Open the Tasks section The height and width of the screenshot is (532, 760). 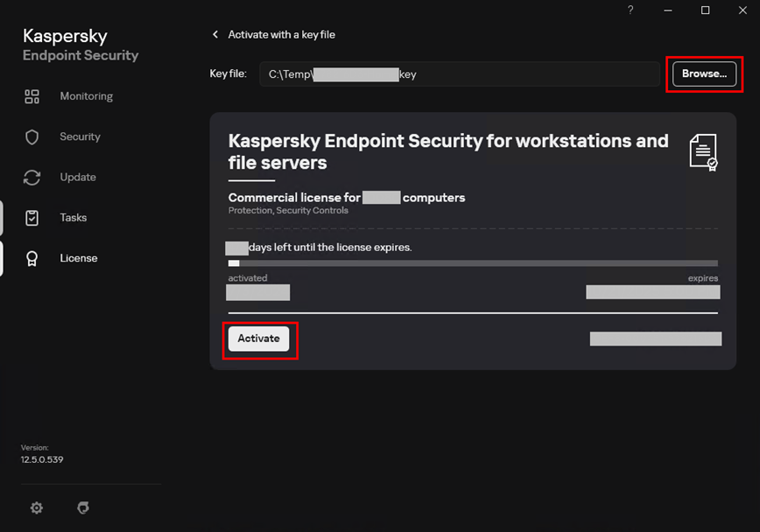click(74, 218)
